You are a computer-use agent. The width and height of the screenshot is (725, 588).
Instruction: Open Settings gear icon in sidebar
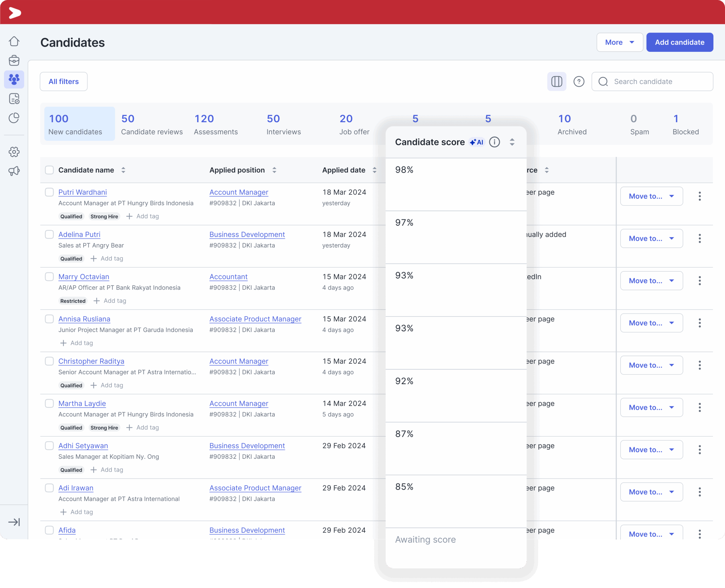14,152
